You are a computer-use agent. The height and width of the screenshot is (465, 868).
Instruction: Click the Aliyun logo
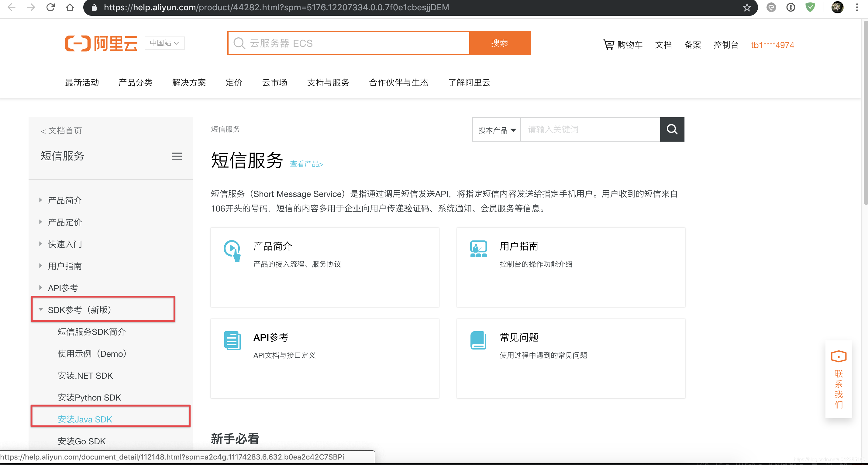[101, 43]
